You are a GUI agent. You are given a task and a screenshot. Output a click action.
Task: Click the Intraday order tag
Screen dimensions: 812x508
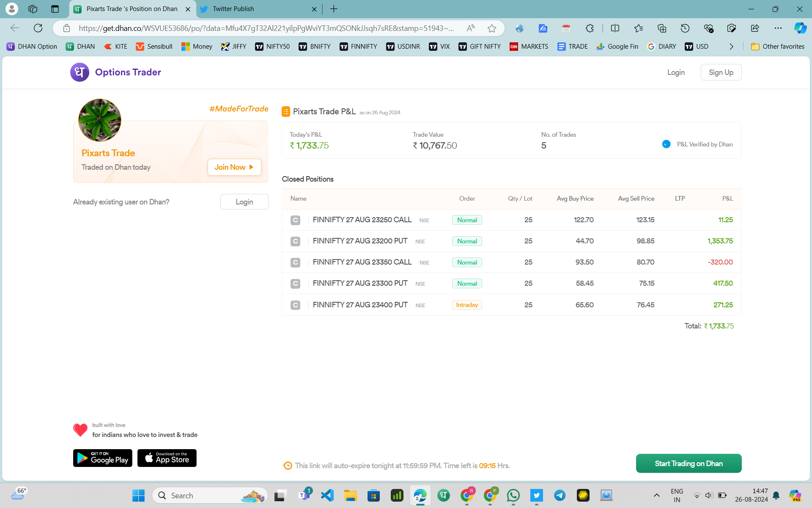[x=467, y=305]
